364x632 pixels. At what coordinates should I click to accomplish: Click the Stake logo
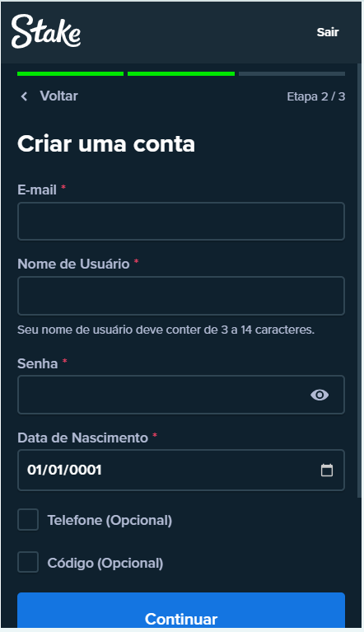pos(46,31)
